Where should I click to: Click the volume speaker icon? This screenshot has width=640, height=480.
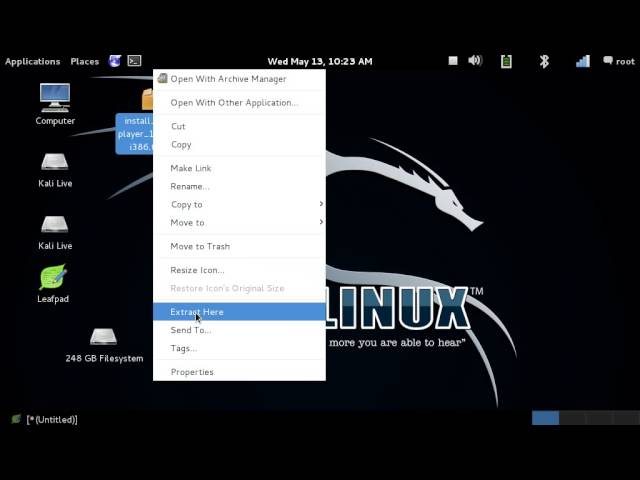pos(475,61)
